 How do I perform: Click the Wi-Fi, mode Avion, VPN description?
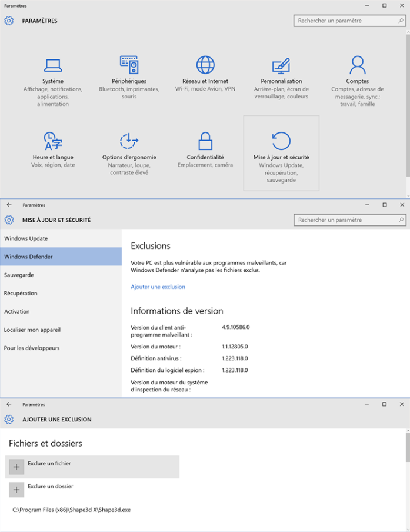[205, 89]
